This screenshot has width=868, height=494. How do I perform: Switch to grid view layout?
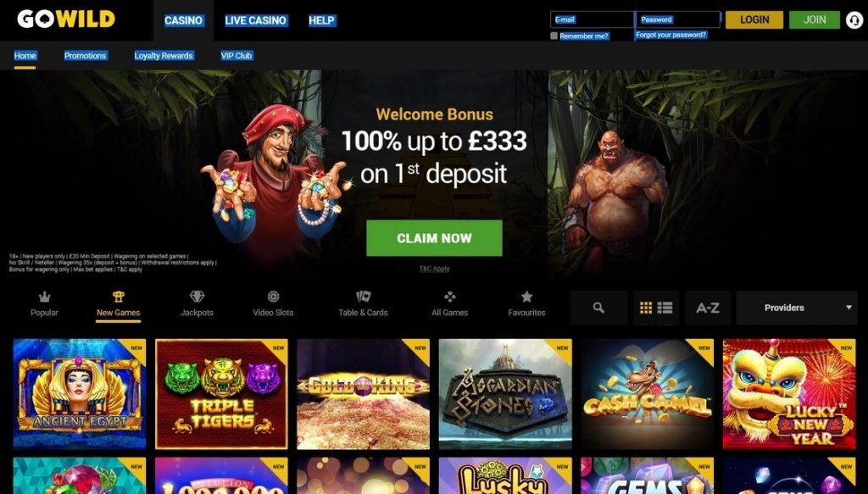(x=645, y=308)
